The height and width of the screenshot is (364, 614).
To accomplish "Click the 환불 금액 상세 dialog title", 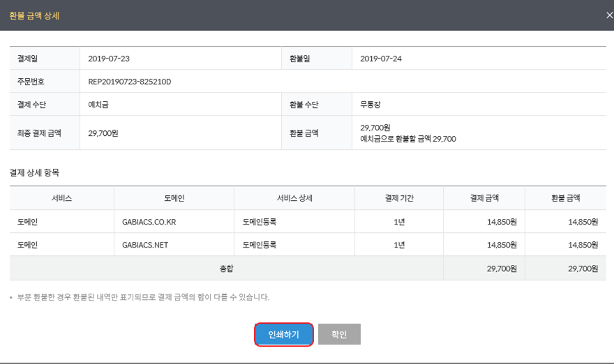I will coord(34,15).
